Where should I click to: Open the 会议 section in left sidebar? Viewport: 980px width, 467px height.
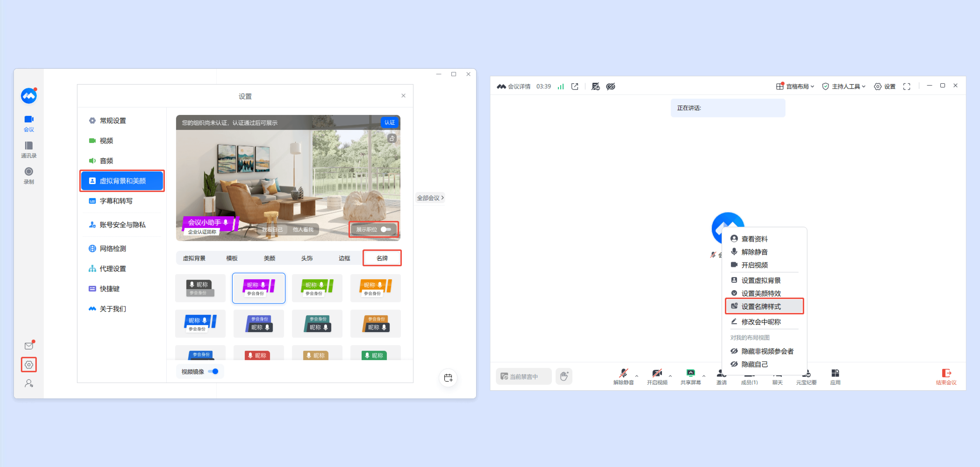click(x=29, y=123)
